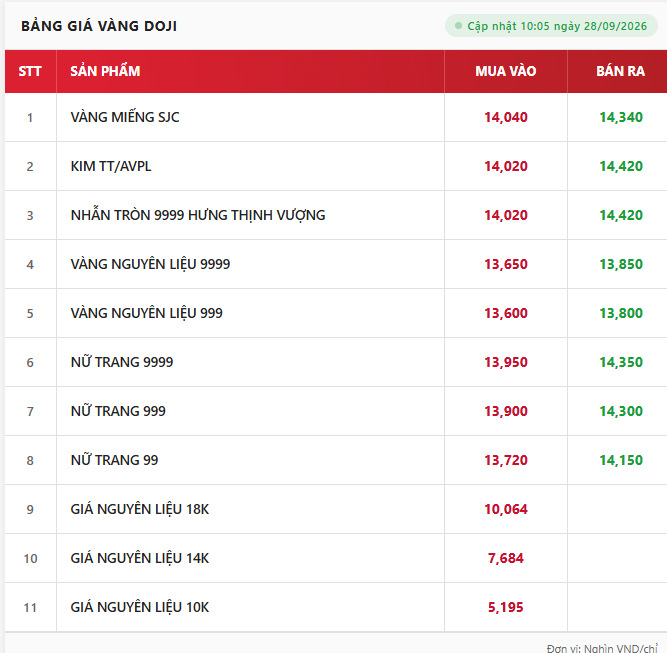Screen dimensions: 667x653
Task: Click sell price 14,420 in NHẪN TRÒN row
Action: tap(621, 215)
